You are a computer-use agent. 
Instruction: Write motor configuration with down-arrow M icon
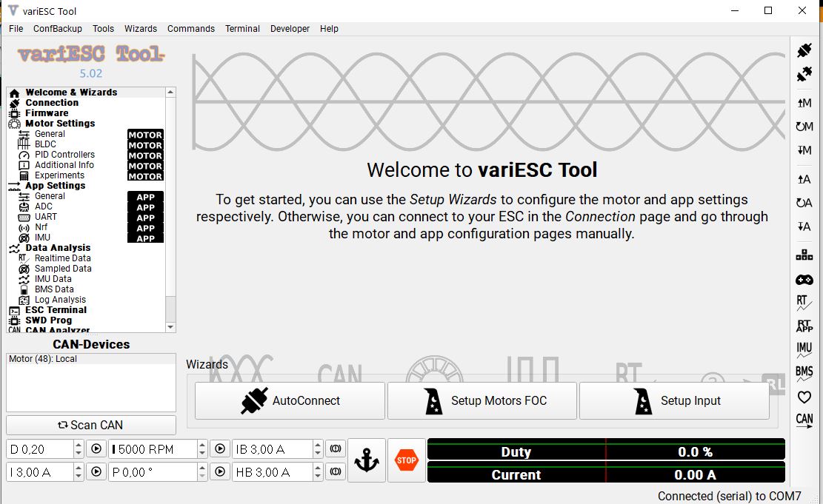tap(804, 150)
